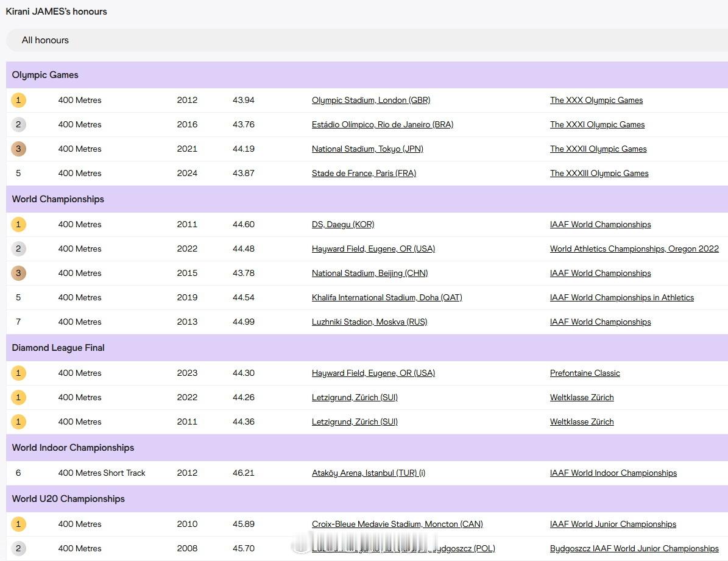Collapse the Diamond League Final section
Viewport: 728px width, 561px height.
367,348
